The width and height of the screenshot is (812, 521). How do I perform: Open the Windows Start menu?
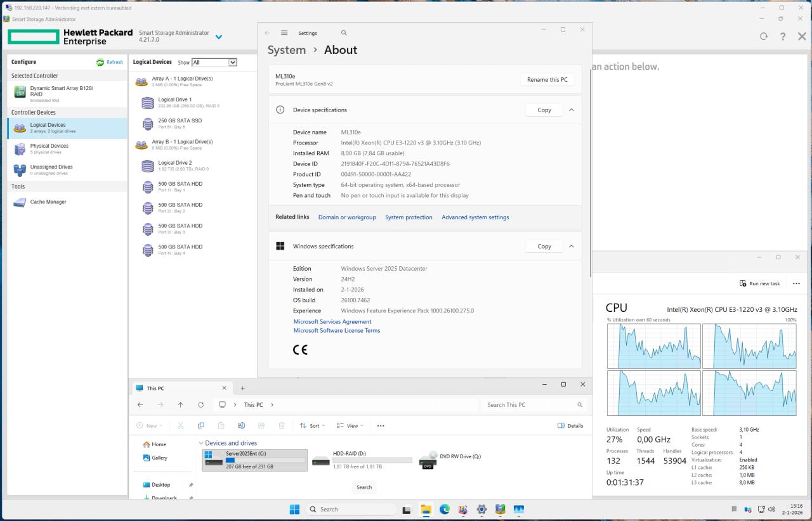coord(294,509)
